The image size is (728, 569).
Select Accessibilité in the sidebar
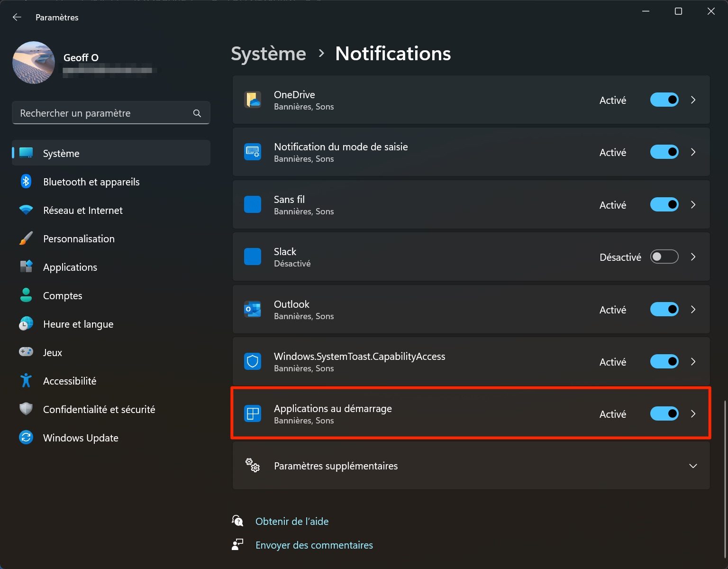tap(111, 381)
